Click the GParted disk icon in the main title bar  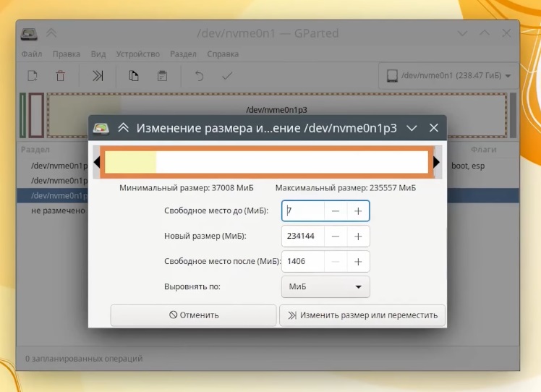pos(29,34)
